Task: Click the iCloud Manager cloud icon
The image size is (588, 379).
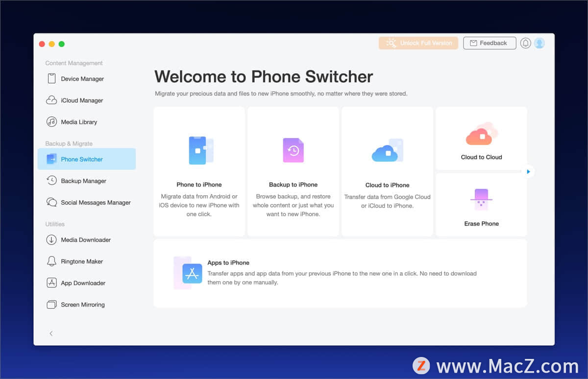Action: click(x=51, y=100)
